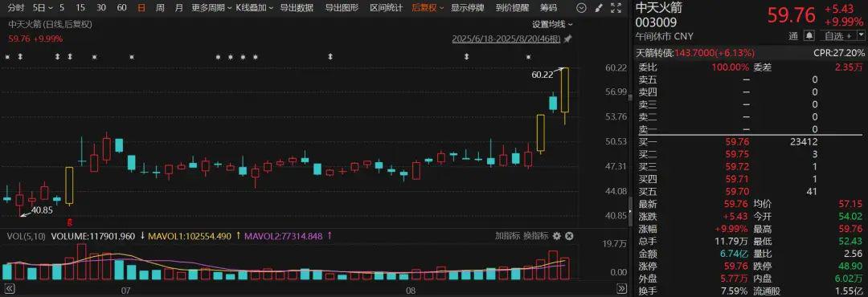Close the VOL indicator panel
This screenshot has height=297, width=868.
569,236
